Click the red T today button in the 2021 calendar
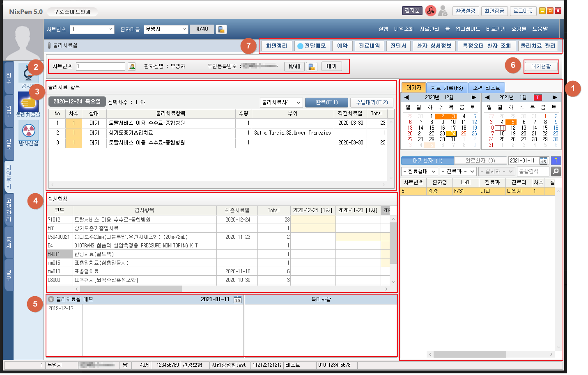 (537, 98)
